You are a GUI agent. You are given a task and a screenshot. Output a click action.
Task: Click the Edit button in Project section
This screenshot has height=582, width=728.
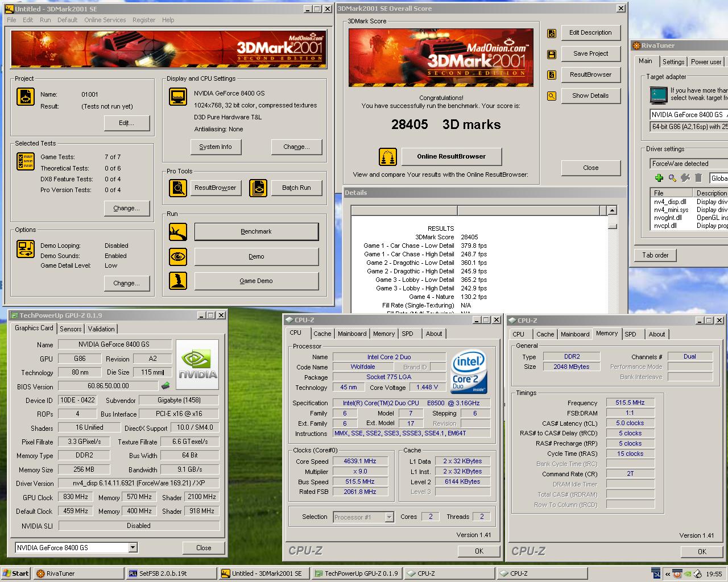[127, 123]
